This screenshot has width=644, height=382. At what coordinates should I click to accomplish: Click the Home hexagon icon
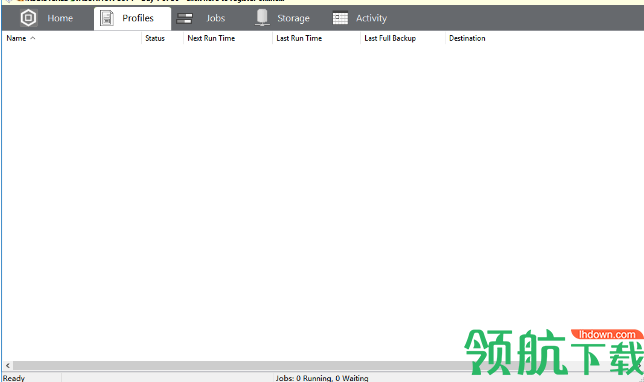29,18
